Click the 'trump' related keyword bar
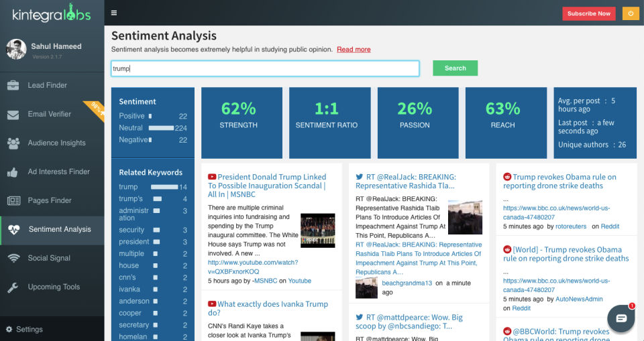644x341 pixels. coord(164,187)
